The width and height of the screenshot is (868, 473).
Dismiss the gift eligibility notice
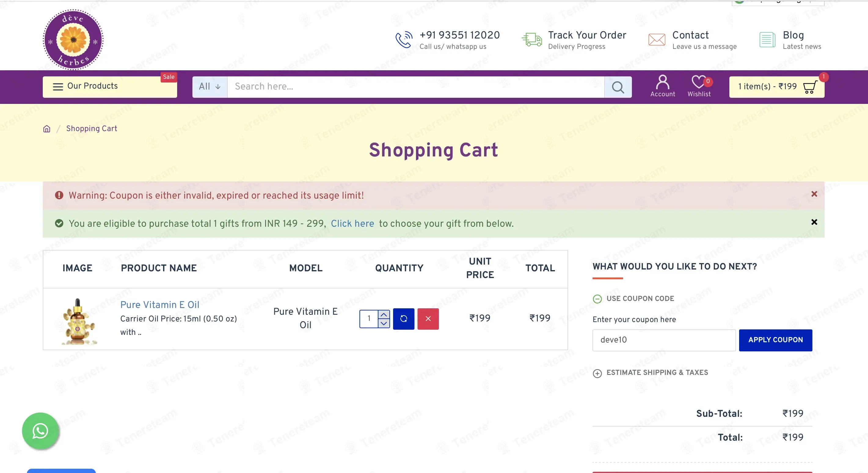(814, 222)
